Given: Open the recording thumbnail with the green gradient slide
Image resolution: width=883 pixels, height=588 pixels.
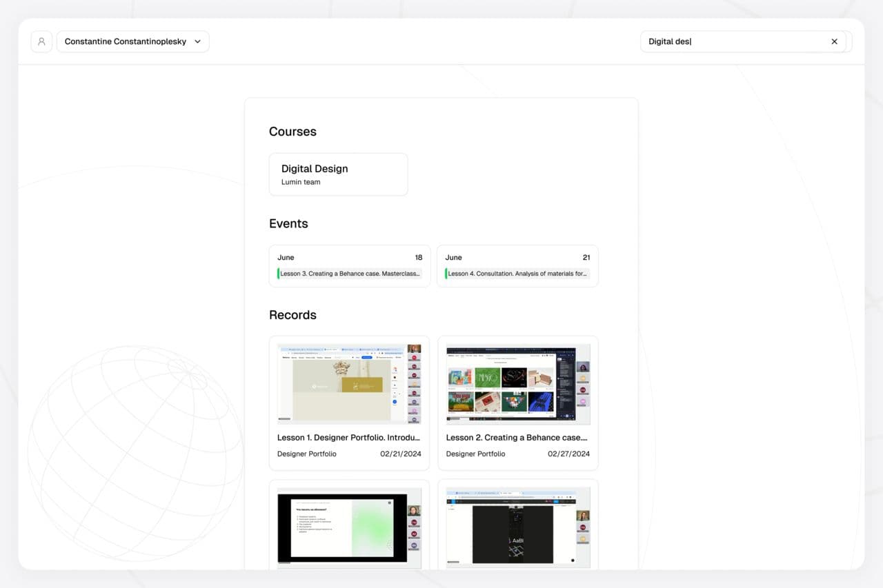Looking at the screenshot, I should tap(349, 527).
